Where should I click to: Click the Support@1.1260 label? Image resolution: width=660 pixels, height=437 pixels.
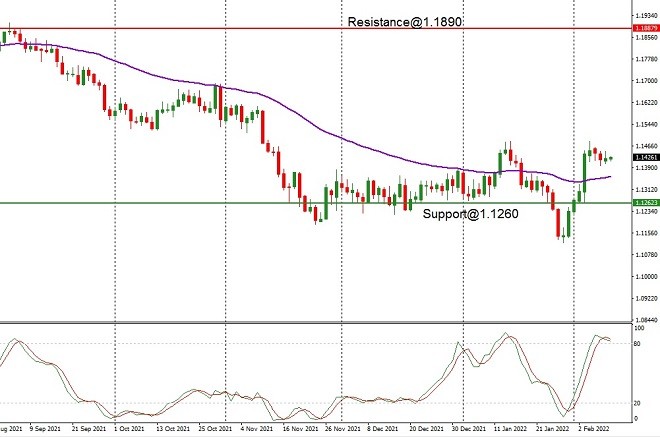coord(471,214)
